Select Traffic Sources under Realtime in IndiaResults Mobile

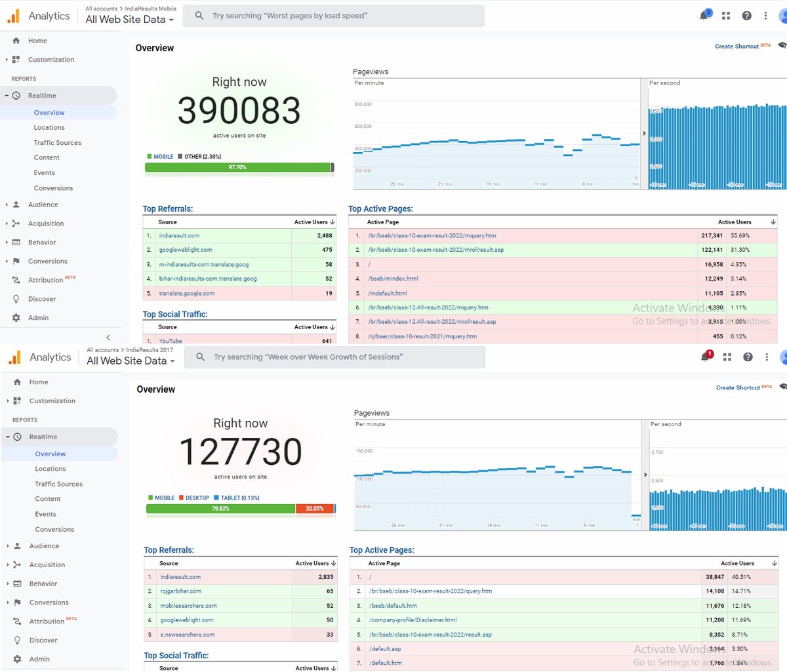[x=58, y=143]
